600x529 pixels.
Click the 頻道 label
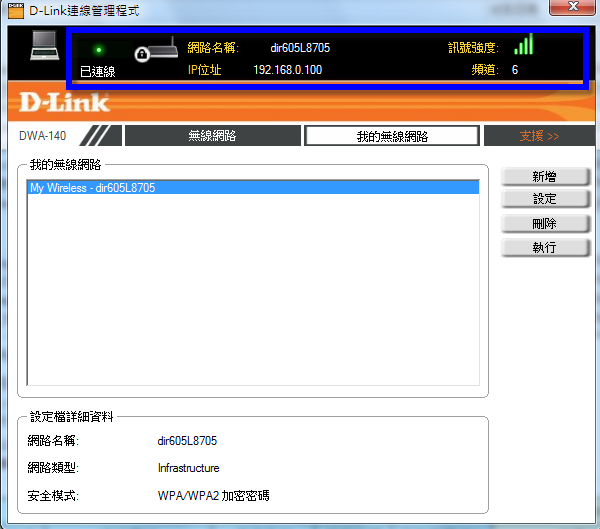(485, 70)
